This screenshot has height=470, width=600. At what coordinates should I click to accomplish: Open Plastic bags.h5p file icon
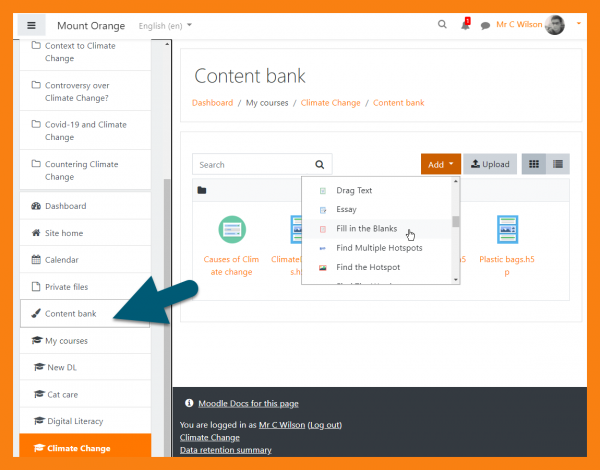click(x=507, y=230)
